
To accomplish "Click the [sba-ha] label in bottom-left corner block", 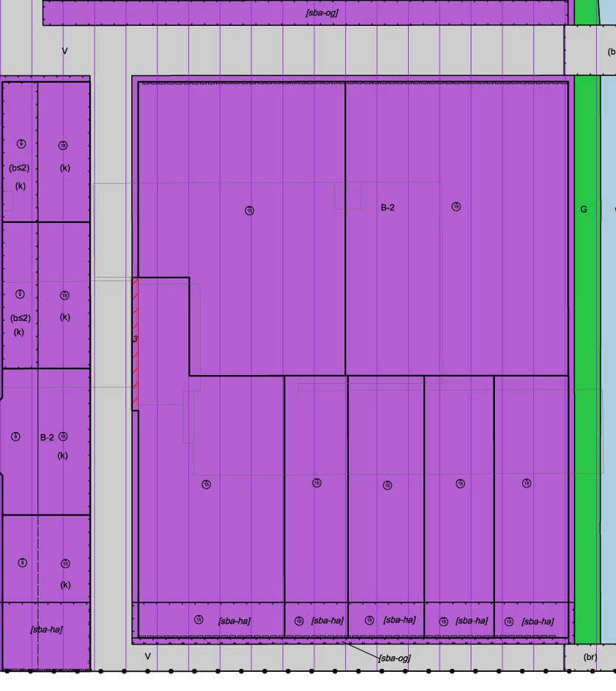I will pos(46,630).
